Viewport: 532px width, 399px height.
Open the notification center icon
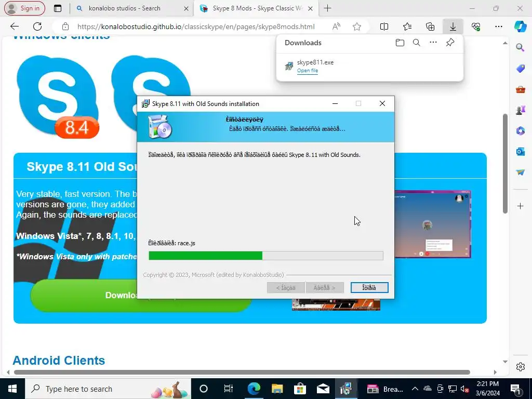515,389
